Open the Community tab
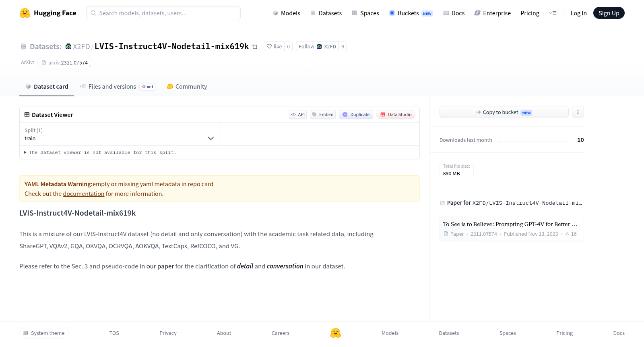 (x=187, y=86)
